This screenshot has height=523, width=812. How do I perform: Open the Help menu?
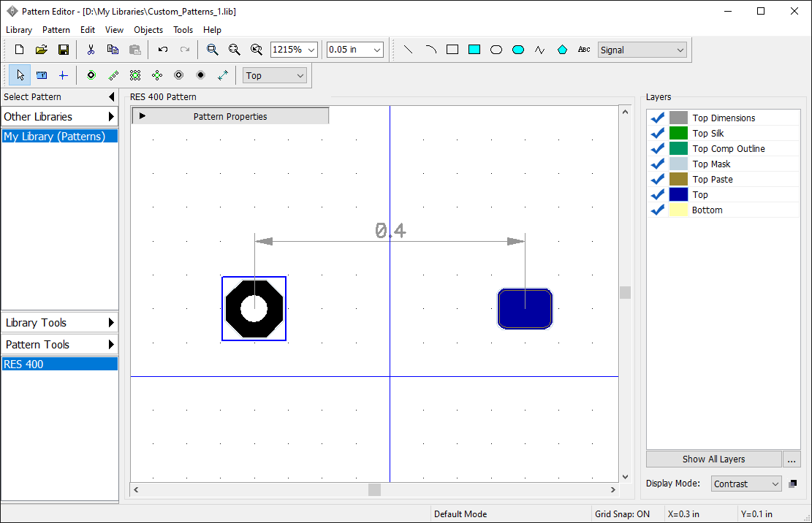[212, 30]
